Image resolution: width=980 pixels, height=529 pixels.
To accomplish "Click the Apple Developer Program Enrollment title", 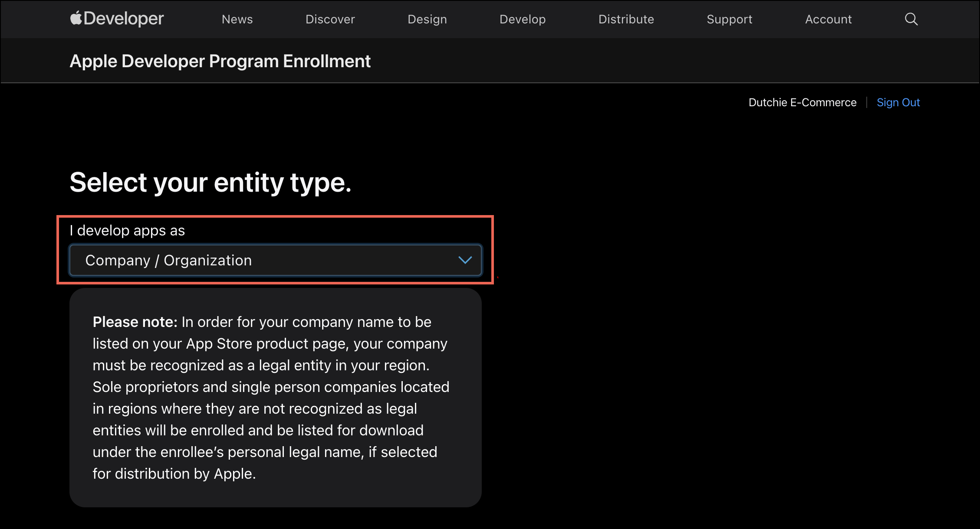I will pos(220,61).
